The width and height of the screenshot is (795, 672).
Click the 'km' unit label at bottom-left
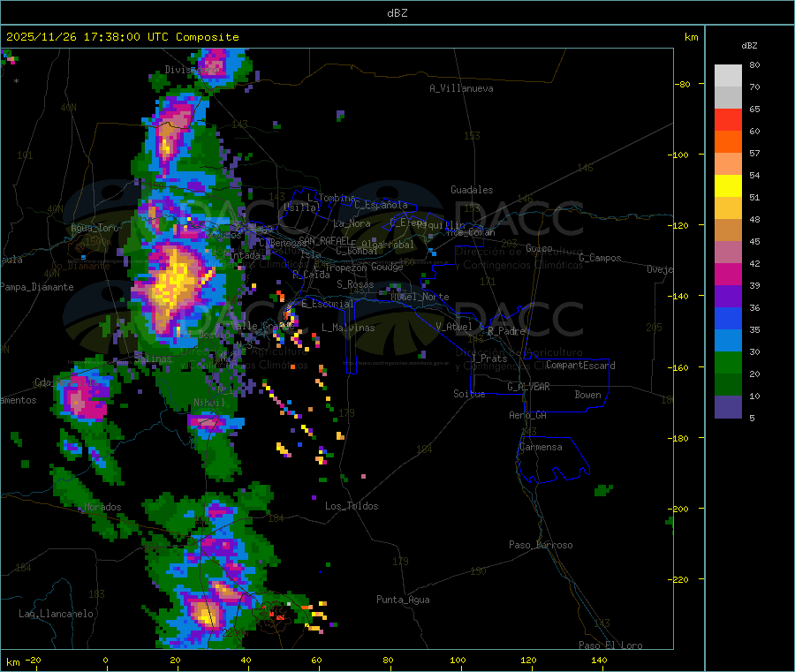12,662
